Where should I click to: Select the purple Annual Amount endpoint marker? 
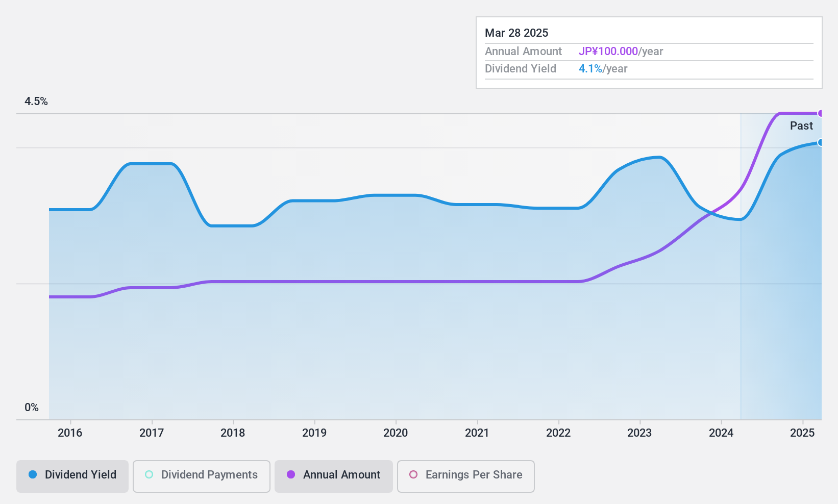[x=820, y=113]
